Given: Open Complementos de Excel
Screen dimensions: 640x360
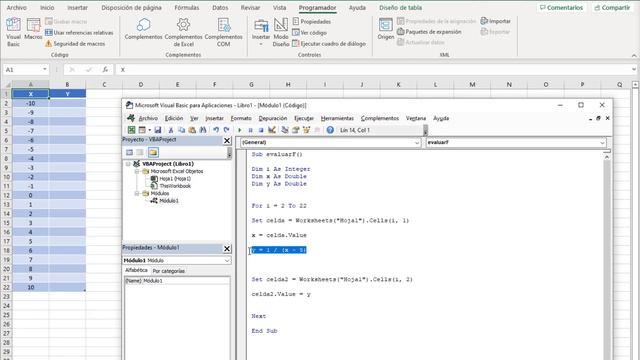Looking at the screenshot, I should point(183,32).
